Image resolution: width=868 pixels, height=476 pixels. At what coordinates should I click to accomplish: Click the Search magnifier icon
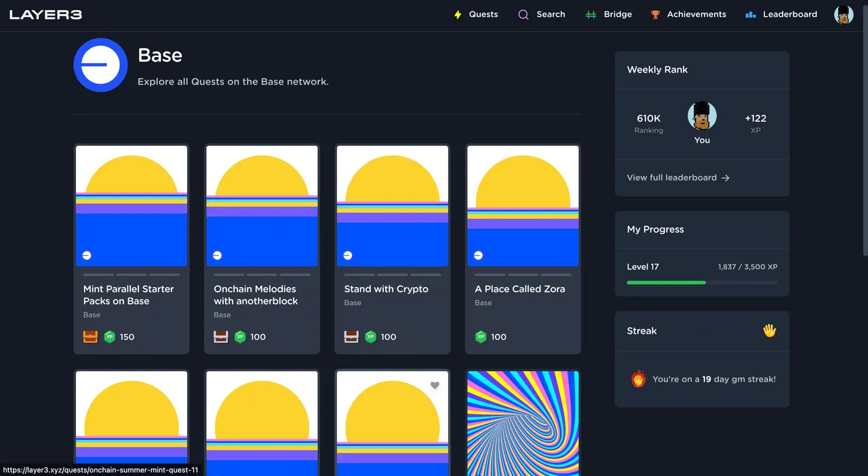pyautogui.click(x=524, y=14)
